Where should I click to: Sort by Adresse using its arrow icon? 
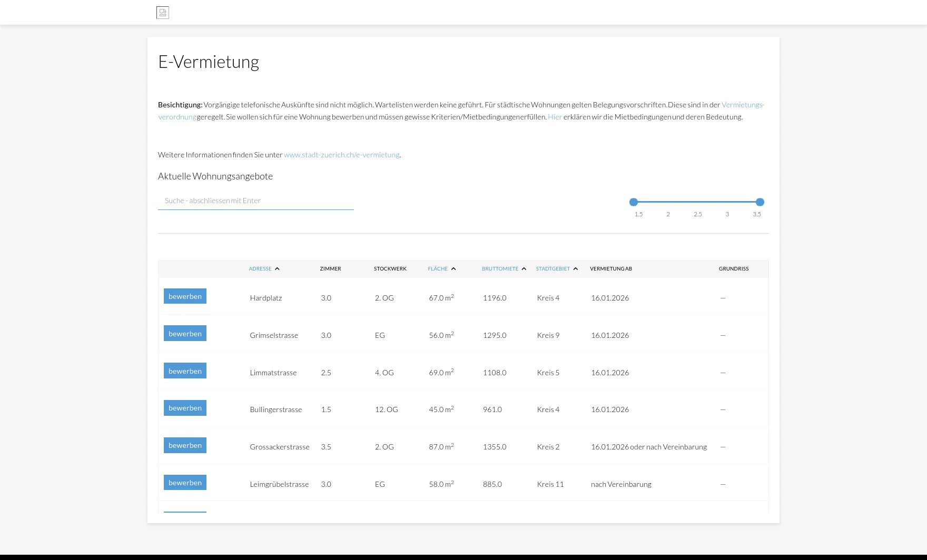(277, 269)
